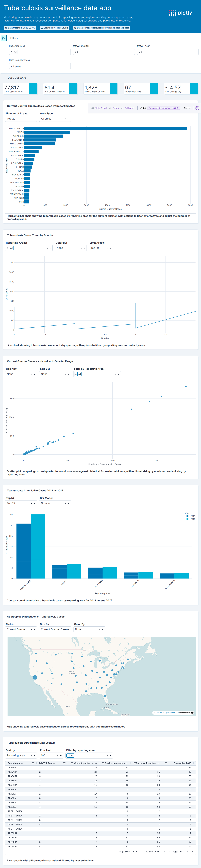Viewport: 201px width, 868px height.
Task: Clear the Limit Areas Top 10 value
Action: coord(107,248)
